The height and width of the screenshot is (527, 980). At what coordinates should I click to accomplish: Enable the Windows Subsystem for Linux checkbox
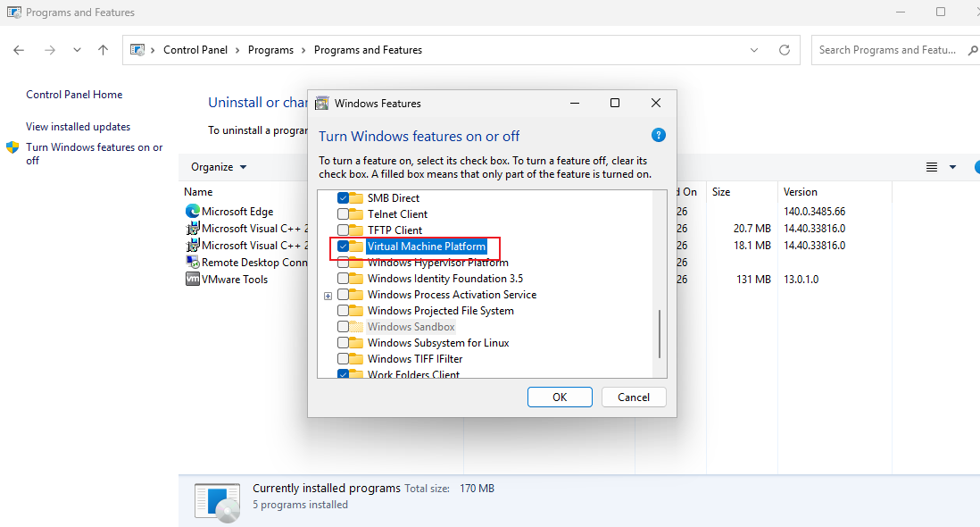point(343,343)
